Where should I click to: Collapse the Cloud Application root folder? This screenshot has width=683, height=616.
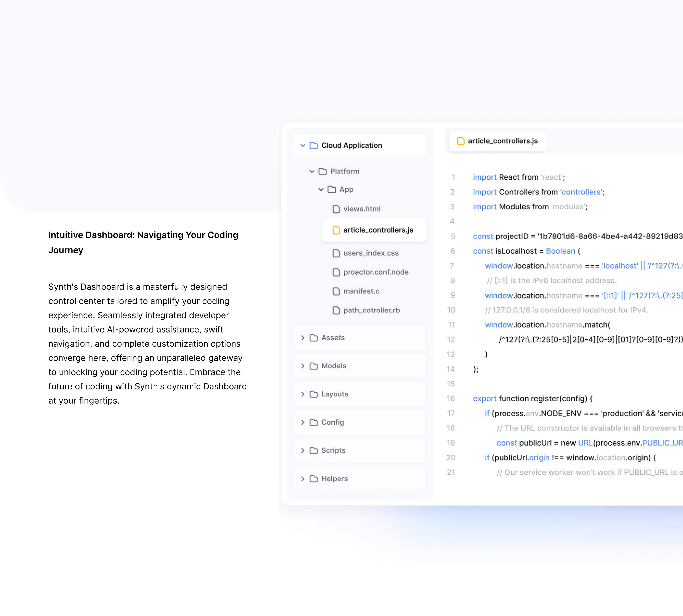303,145
